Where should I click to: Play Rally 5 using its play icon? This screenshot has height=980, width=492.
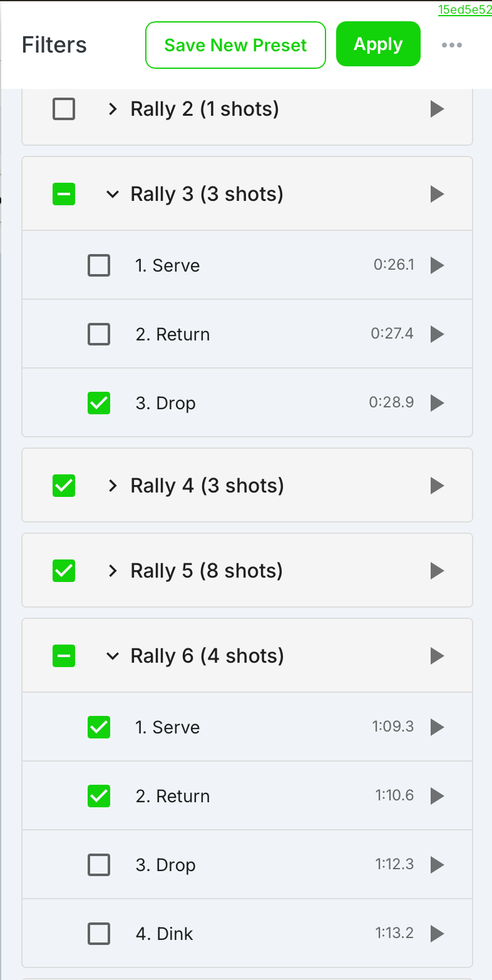[437, 571]
